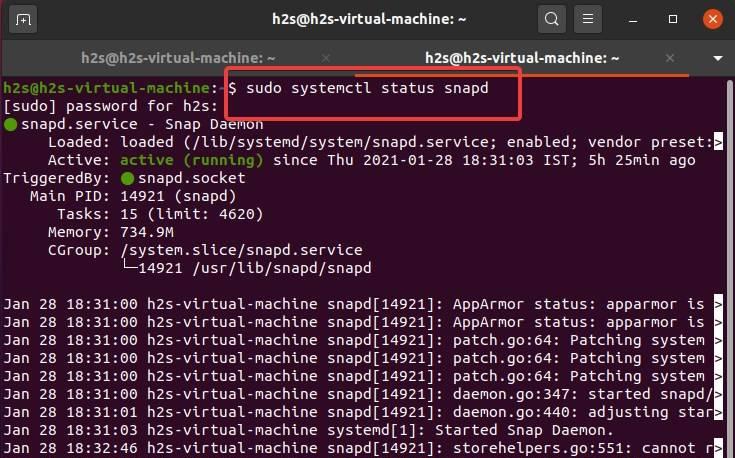This screenshot has width=735, height=458.
Task: Click the green dot beside snapd.service
Action: 10,125
